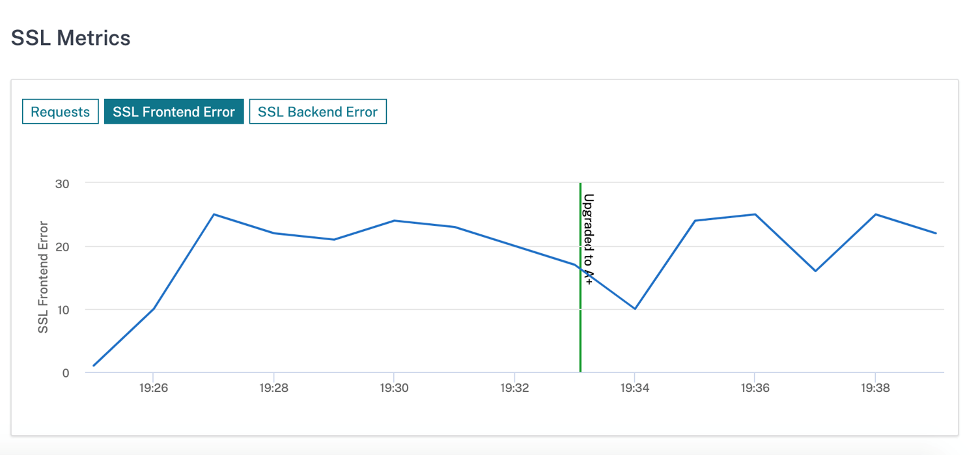
Task: Select the 19:38 x-axis time label
Action: pyautogui.click(x=875, y=388)
